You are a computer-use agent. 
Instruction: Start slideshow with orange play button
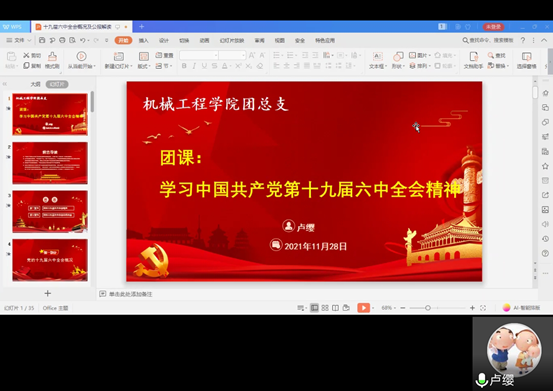pyautogui.click(x=363, y=308)
